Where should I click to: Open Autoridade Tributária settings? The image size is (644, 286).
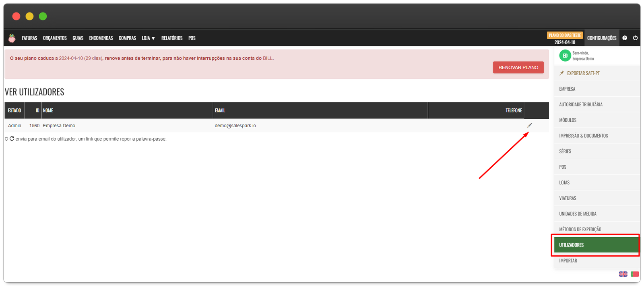pyautogui.click(x=581, y=104)
